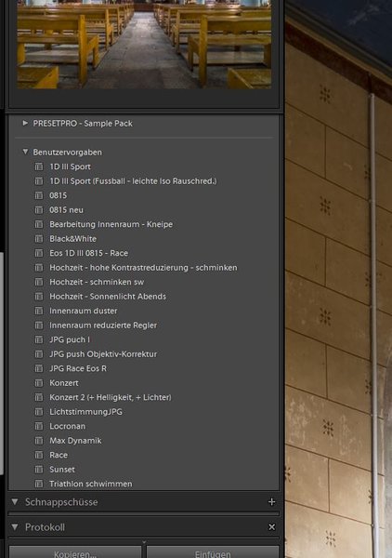Apply preset JPG push Objektiv-Korrektur
The width and height of the screenshot is (392, 558).
103,354
